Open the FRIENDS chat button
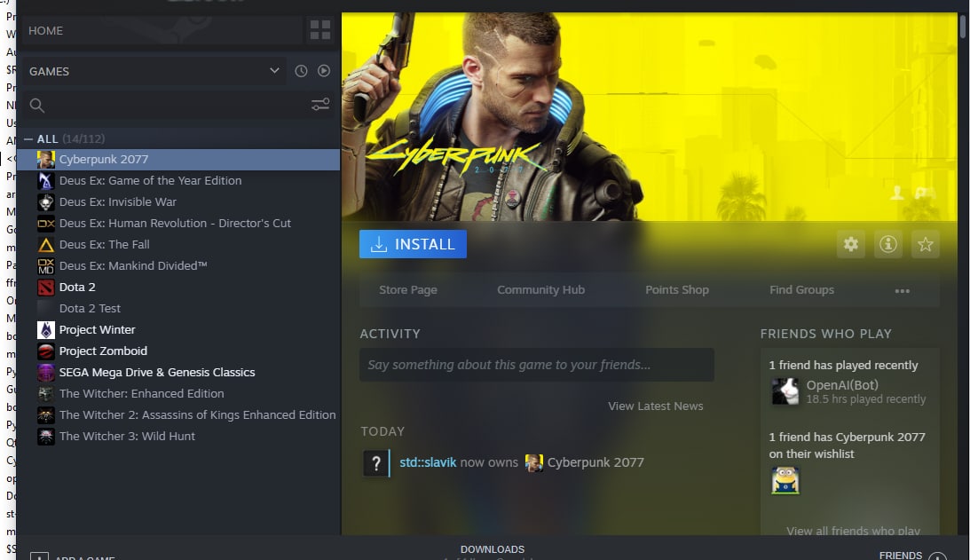Viewport: 970px width, 560px height. 901,555
